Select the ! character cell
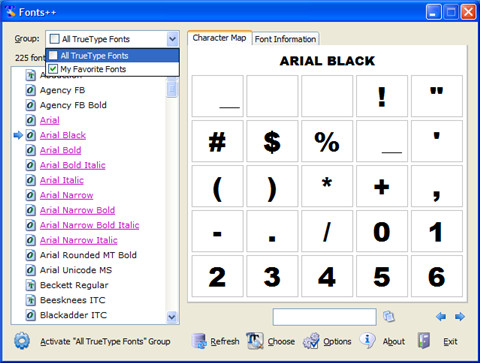480x363 pixels. click(x=382, y=96)
